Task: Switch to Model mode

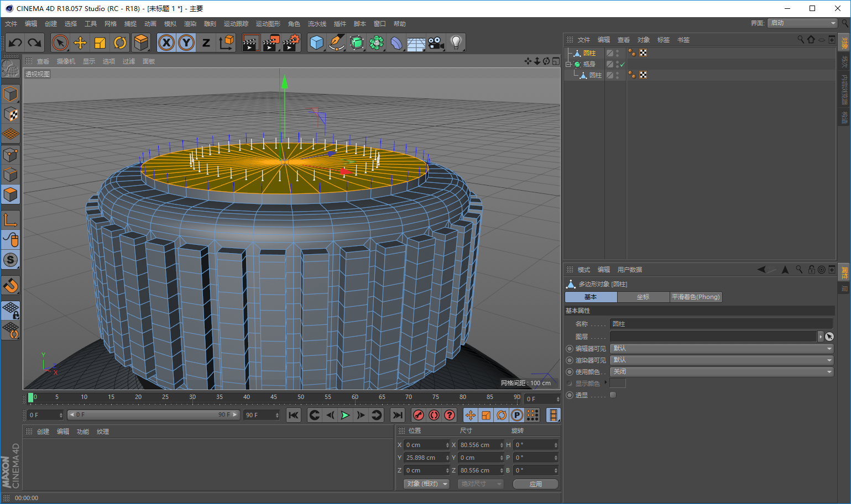Action: (x=11, y=94)
